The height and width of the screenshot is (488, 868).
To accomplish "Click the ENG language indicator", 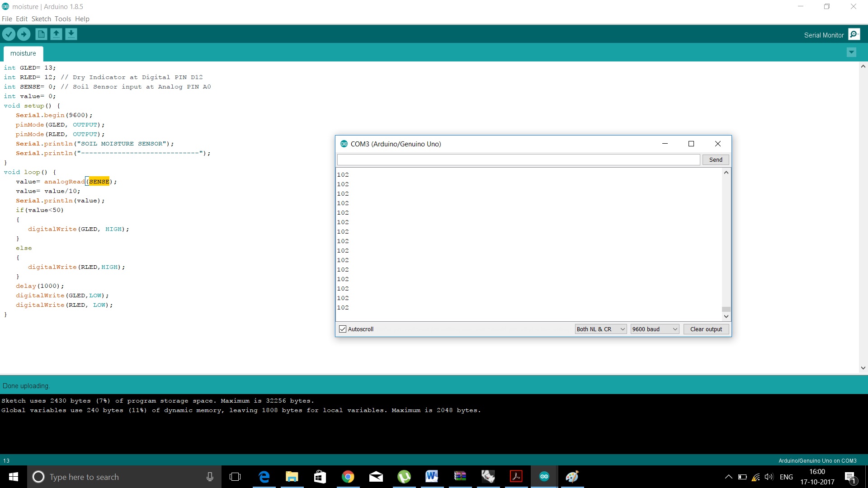I will coord(786,477).
